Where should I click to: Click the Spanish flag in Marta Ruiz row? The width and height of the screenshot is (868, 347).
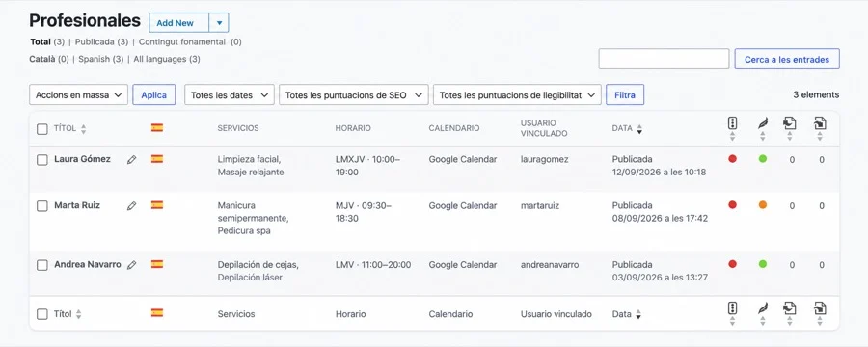(x=157, y=205)
